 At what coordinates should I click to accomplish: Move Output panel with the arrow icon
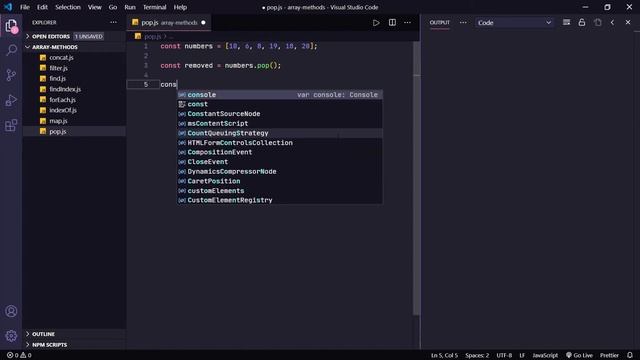pyautogui.click(x=612, y=22)
